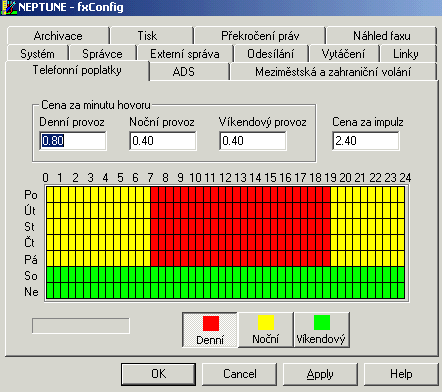
Task: Open Meziměstská a zahraniční volání tab
Action: 333,72
